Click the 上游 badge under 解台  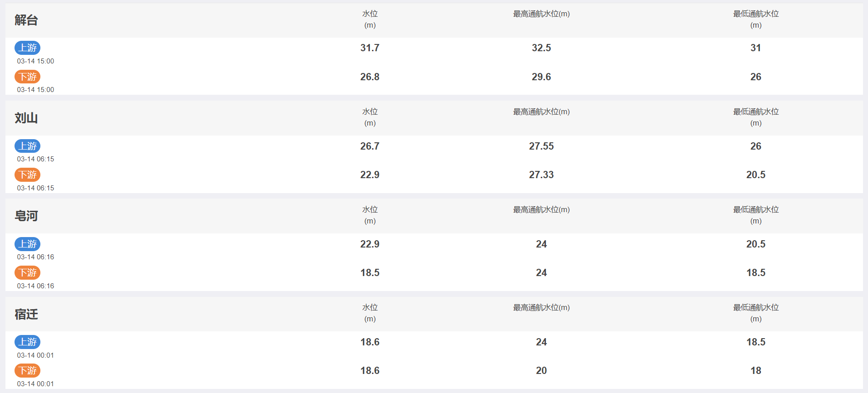(x=28, y=48)
